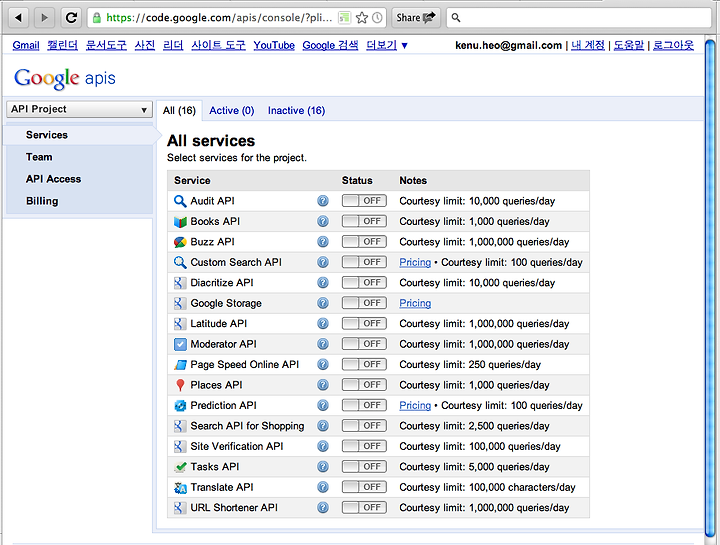Viewport: 720px width, 545px height.
Task: Open the RSS feed icon in address bar
Action: coord(344,18)
